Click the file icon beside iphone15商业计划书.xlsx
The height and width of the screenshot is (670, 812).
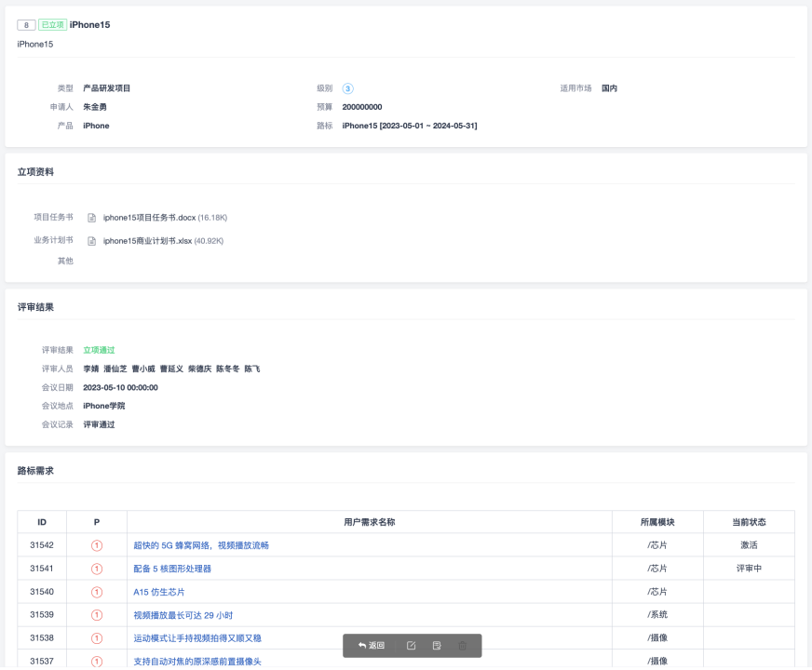[91, 241]
